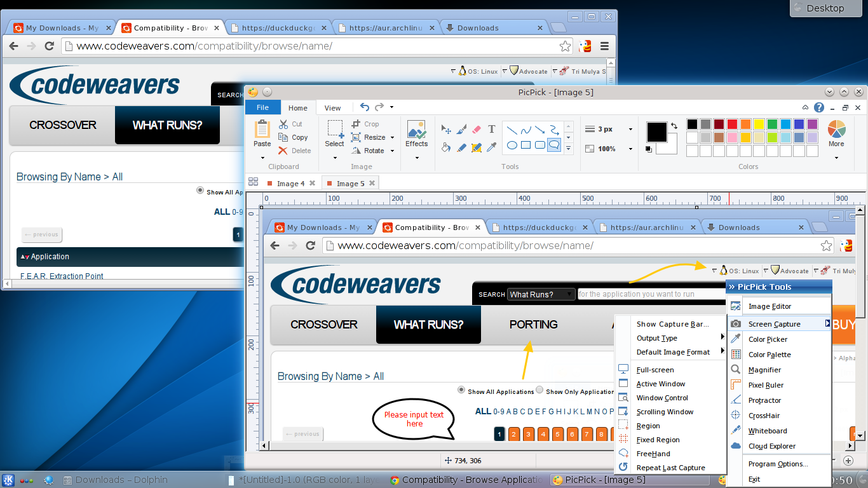The height and width of the screenshot is (488, 868).
Task: Click the image tab list grid icon
Action: (253, 182)
